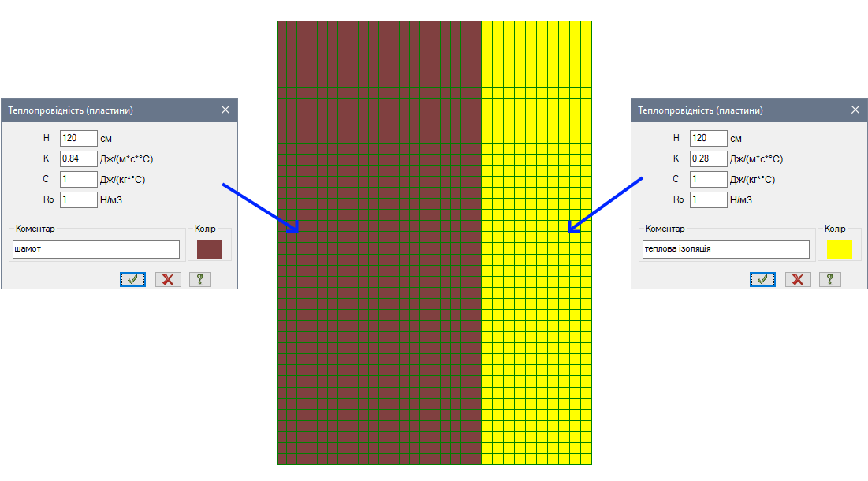The height and width of the screenshot is (481, 868).
Task: Click the yellow color swatch for insulation
Action: click(x=840, y=250)
